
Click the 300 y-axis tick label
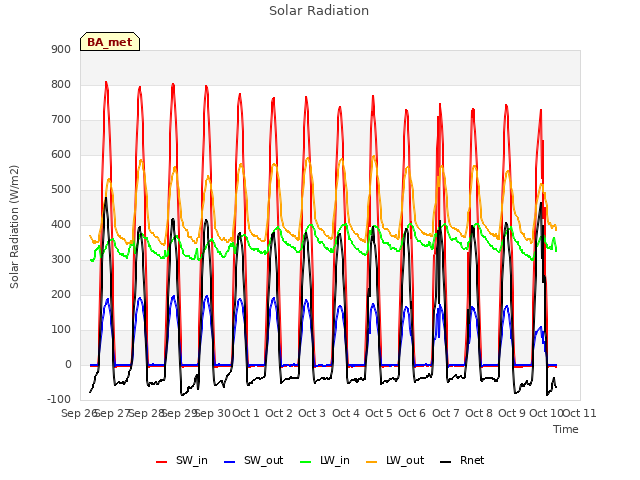coord(61,260)
